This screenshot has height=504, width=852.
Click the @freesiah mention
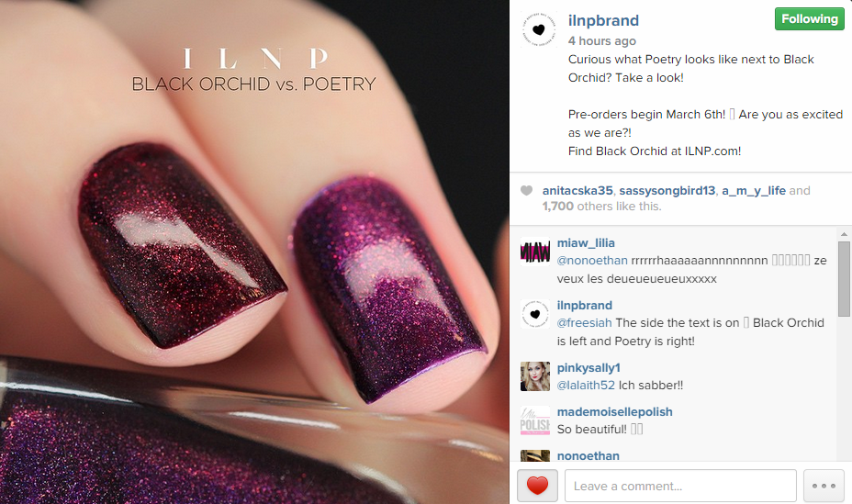[x=584, y=323]
